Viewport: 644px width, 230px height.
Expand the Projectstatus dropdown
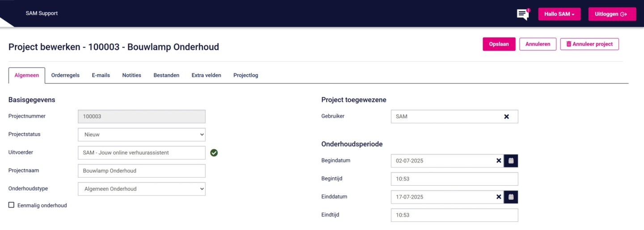click(141, 134)
